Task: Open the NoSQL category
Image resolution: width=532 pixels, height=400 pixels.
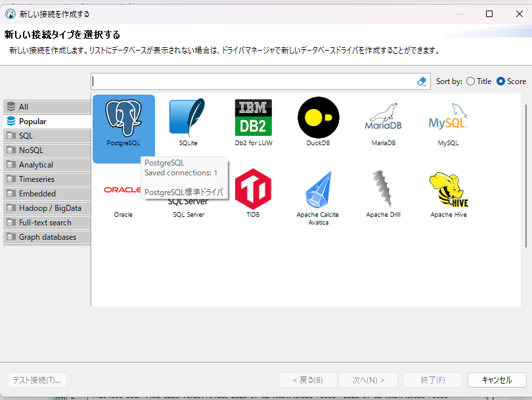Action: pyautogui.click(x=47, y=150)
